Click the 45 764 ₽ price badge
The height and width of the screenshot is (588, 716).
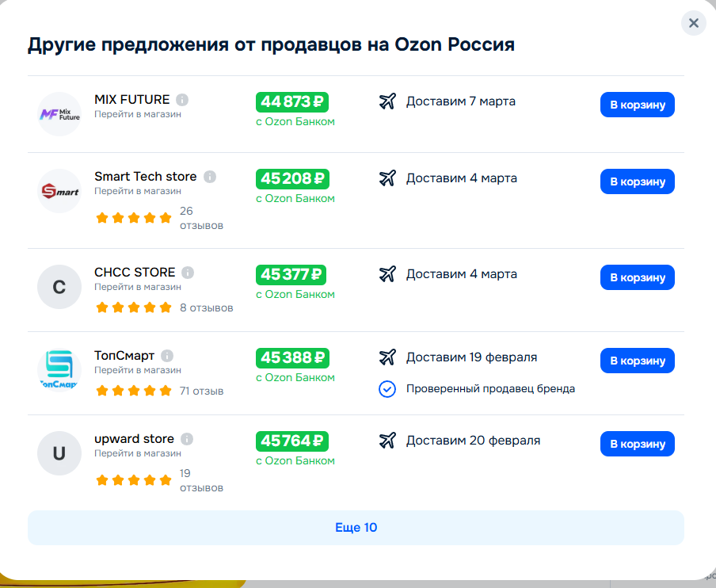click(291, 441)
